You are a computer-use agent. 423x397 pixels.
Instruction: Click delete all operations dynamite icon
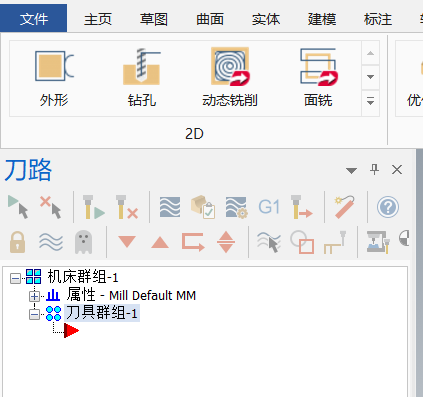point(345,207)
